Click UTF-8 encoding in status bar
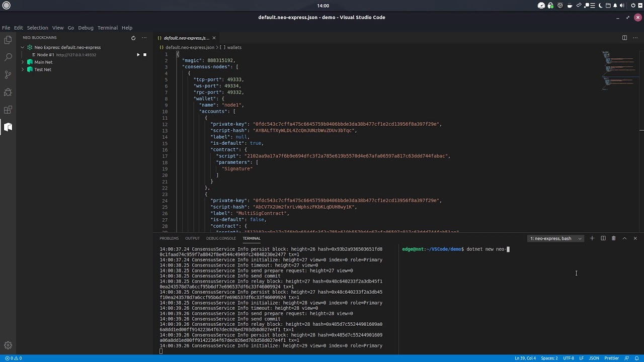644x362 pixels. 569,358
